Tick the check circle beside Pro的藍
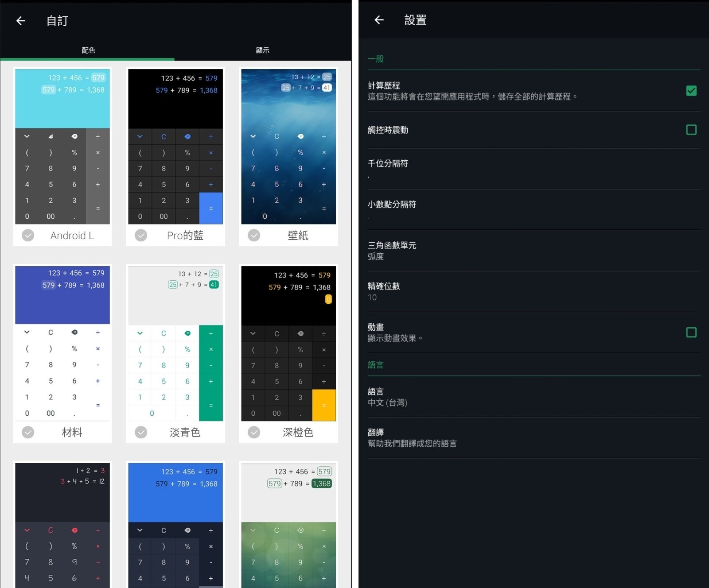The image size is (709, 588). (x=141, y=235)
